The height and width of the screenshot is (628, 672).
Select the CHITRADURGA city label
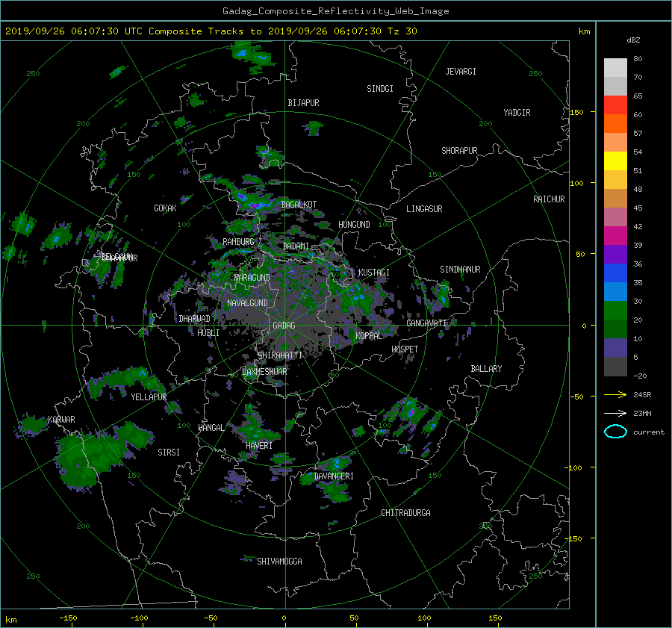point(405,513)
